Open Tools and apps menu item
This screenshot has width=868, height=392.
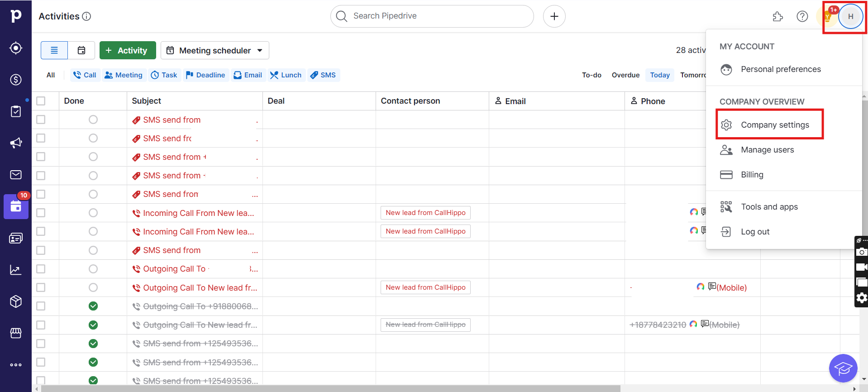point(784,207)
